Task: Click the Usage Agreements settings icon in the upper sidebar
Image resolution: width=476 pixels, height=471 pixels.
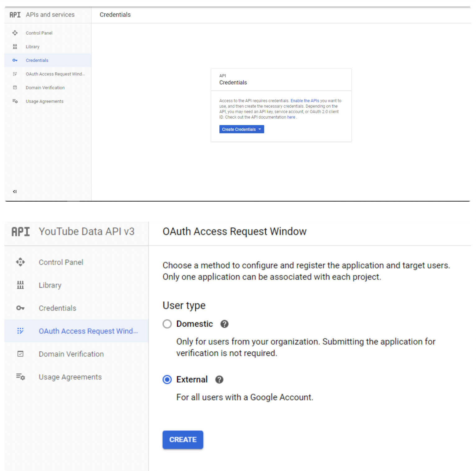Action: pyautogui.click(x=15, y=101)
